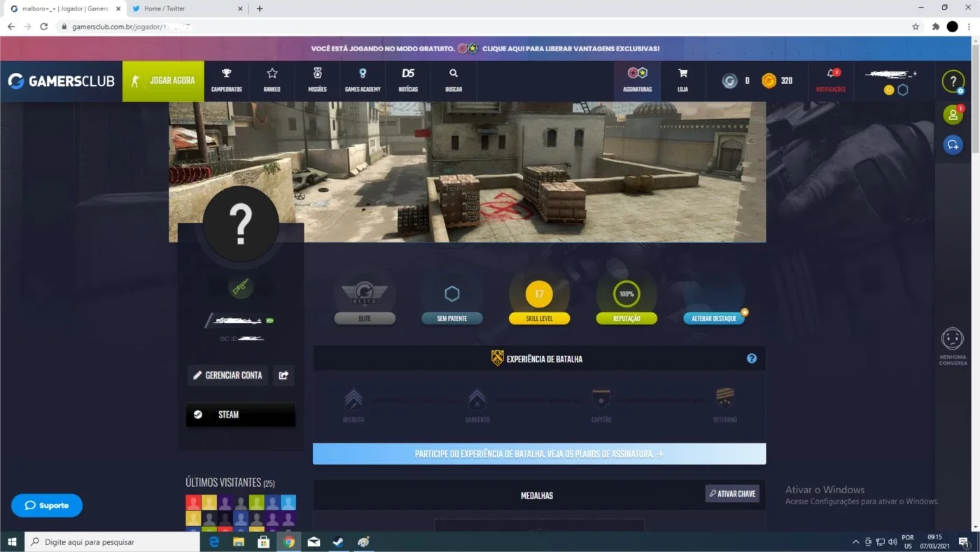Open Experiência de Batalha help icon
The width and height of the screenshot is (980, 552).
(x=752, y=359)
